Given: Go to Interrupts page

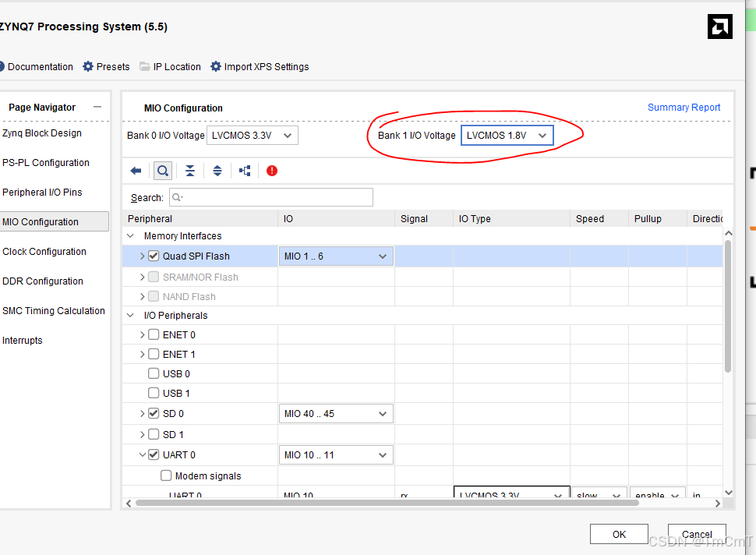Looking at the screenshot, I should click(22, 341).
